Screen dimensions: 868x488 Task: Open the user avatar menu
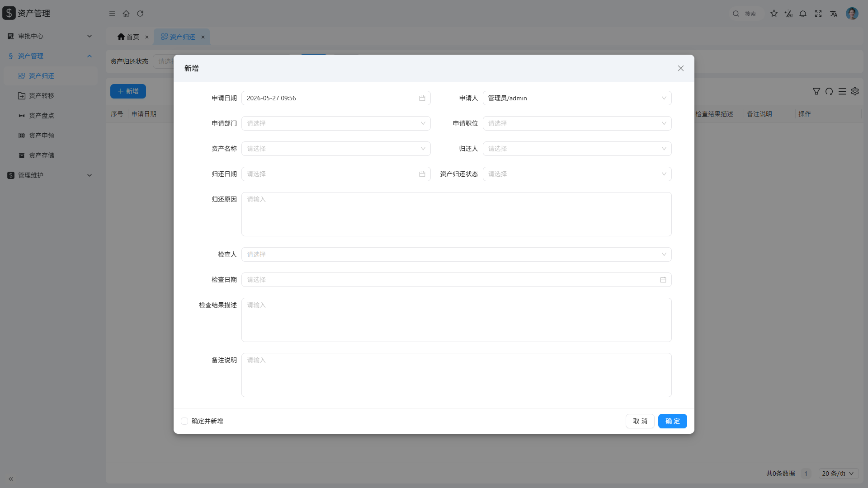[x=852, y=14]
